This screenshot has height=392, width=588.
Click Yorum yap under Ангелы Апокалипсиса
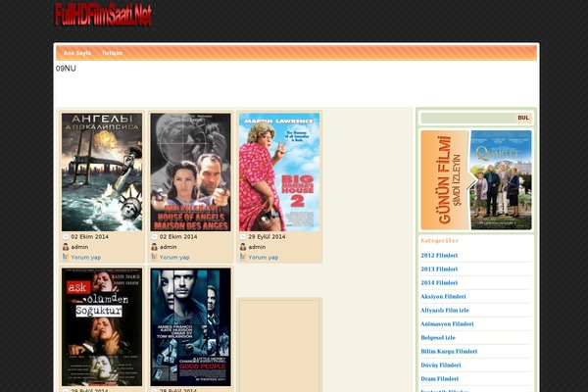coord(86,258)
